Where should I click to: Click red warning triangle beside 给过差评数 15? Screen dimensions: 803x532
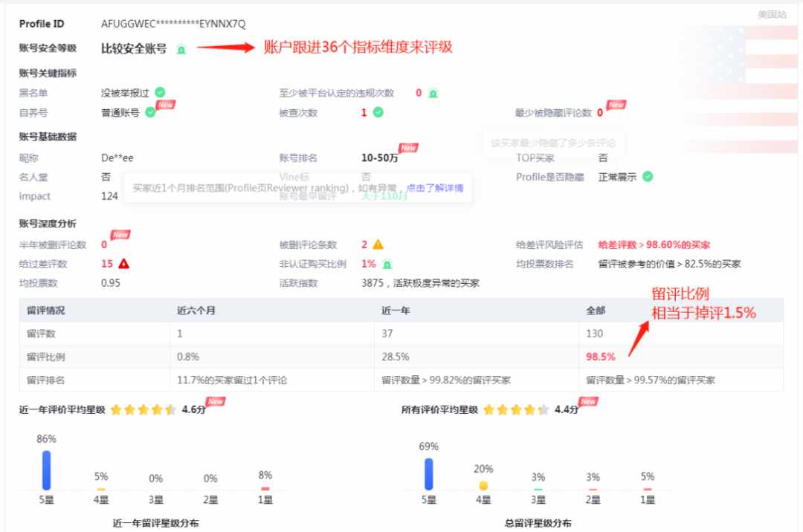click(124, 264)
